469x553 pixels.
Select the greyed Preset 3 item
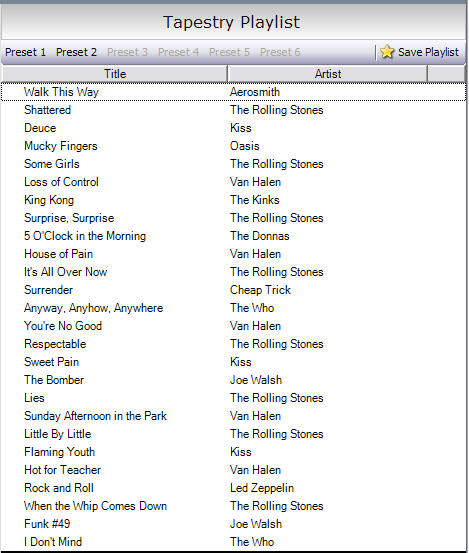[x=127, y=52]
